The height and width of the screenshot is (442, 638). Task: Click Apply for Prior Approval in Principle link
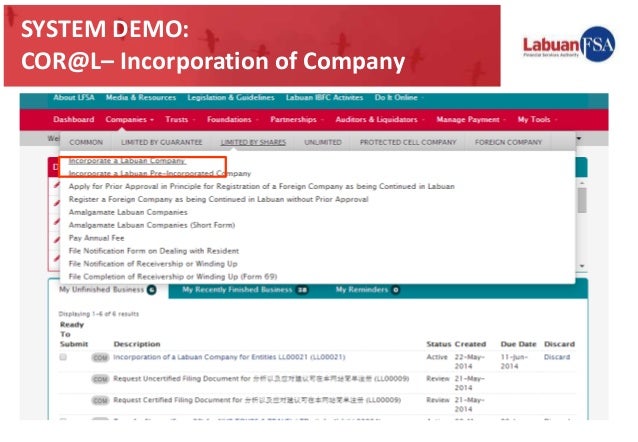[262, 186]
